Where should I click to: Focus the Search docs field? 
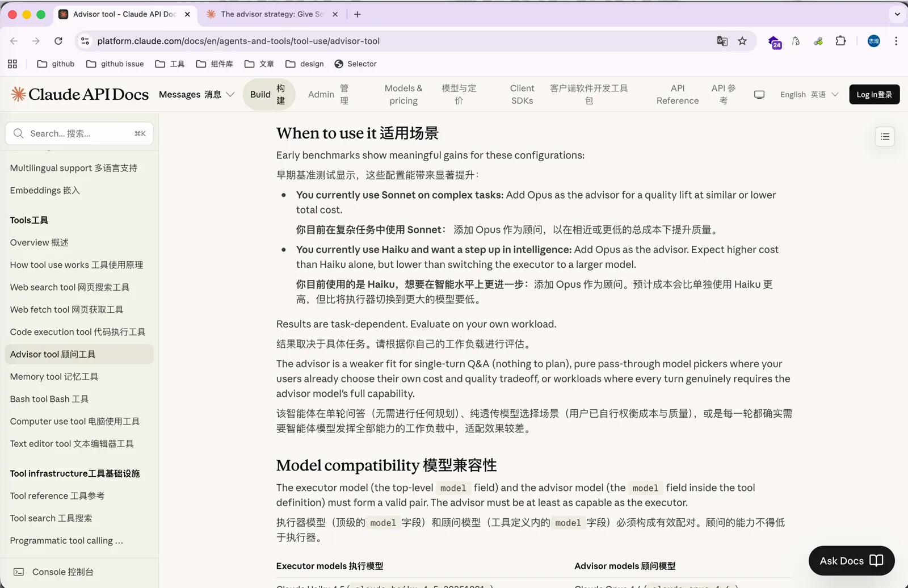(x=79, y=133)
